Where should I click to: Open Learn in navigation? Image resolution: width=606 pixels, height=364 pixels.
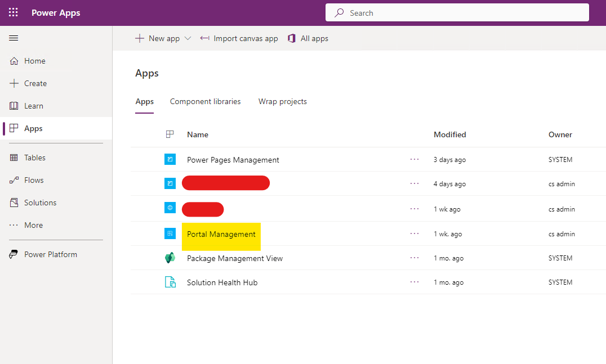tap(34, 106)
